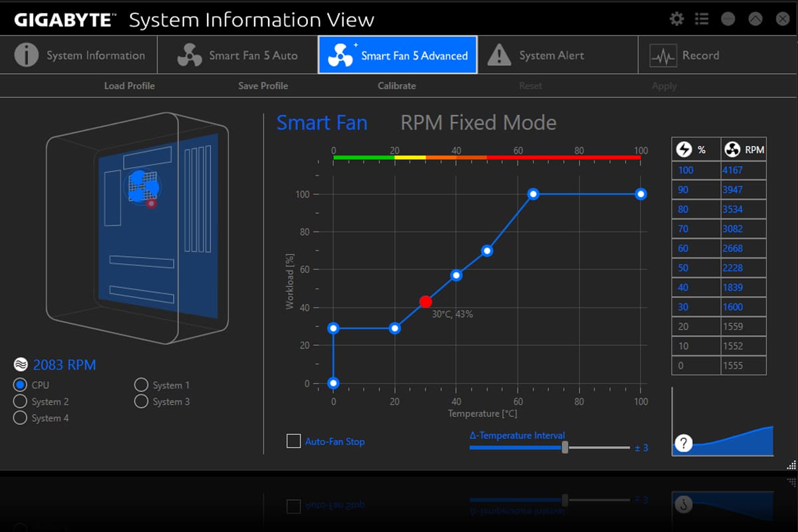
Task: Click the curve point at 65°C, 100% workload
Action: click(x=533, y=194)
